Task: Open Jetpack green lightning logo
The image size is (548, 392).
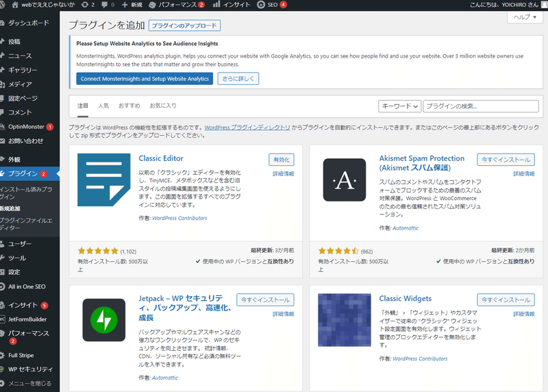Action: pos(104,320)
